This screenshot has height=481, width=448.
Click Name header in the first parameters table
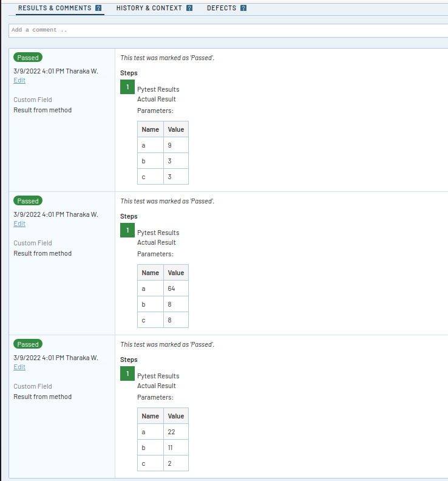click(151, 129)
